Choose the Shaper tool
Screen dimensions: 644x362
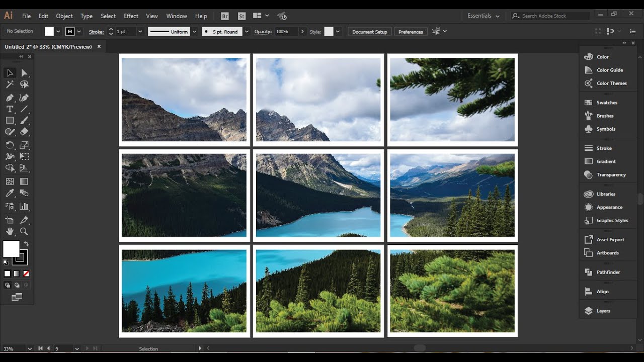pyautogui.click(x=10, y=132)
